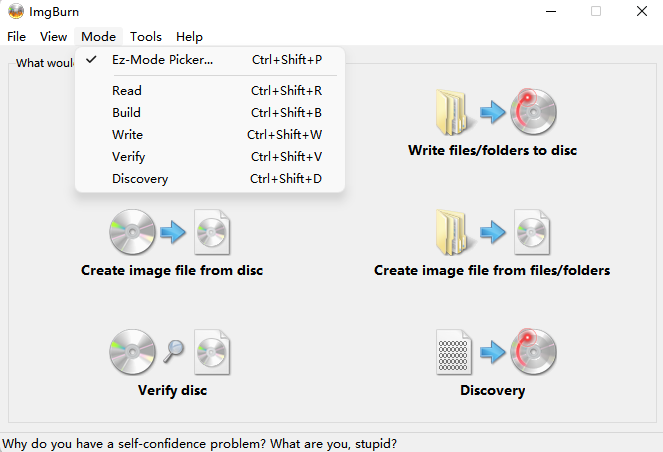The width and height of the screenshot is (663, 452).
Task: Toggle the checked Ez-Mode Picker menu entry
Action: [162, 60]
